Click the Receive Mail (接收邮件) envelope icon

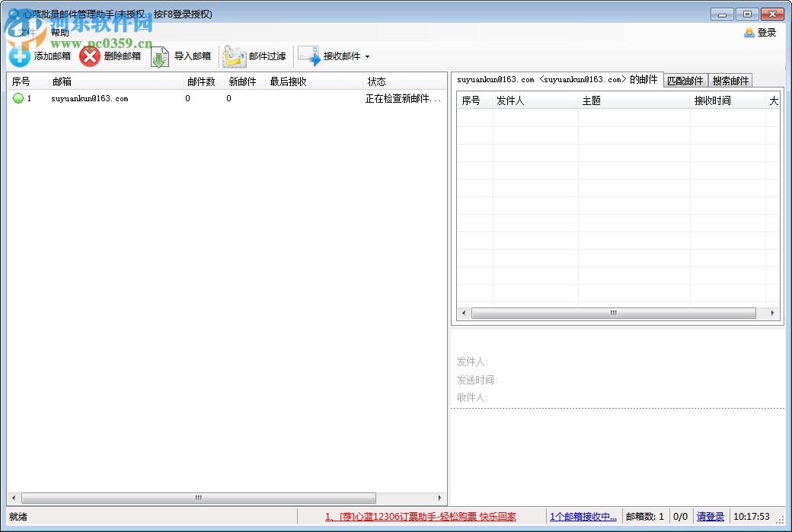tap(309, 56)
